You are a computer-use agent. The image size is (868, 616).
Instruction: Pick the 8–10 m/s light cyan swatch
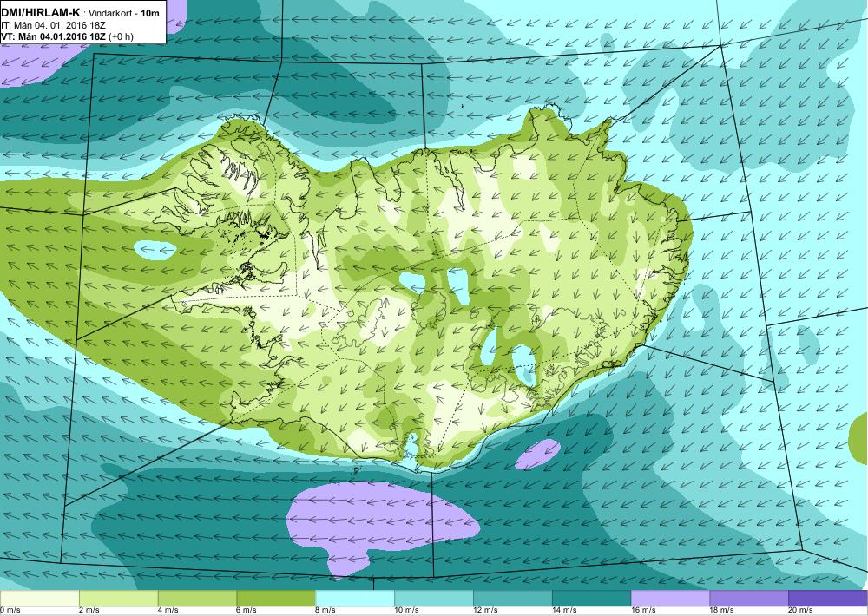(355, 599)
